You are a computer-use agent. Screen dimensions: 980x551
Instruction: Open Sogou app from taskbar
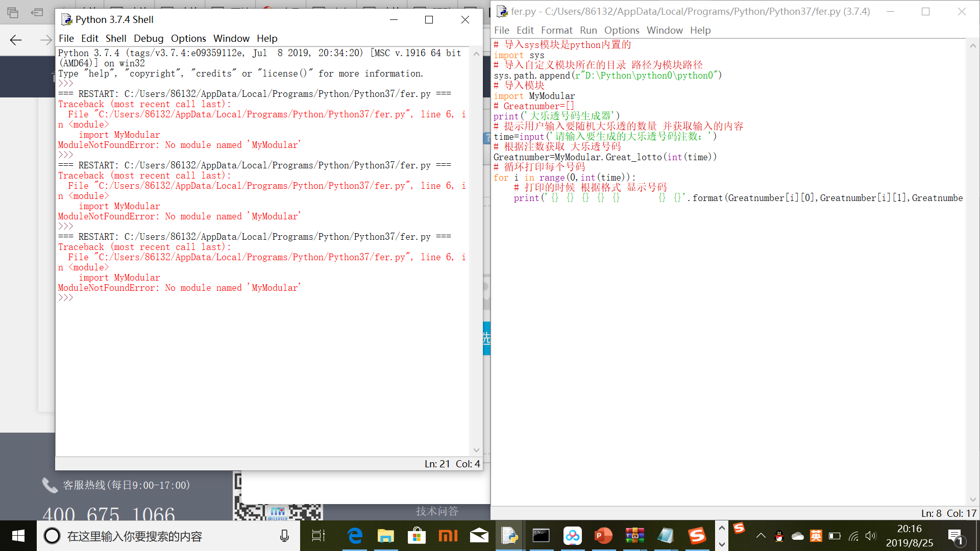pos(697,536)
